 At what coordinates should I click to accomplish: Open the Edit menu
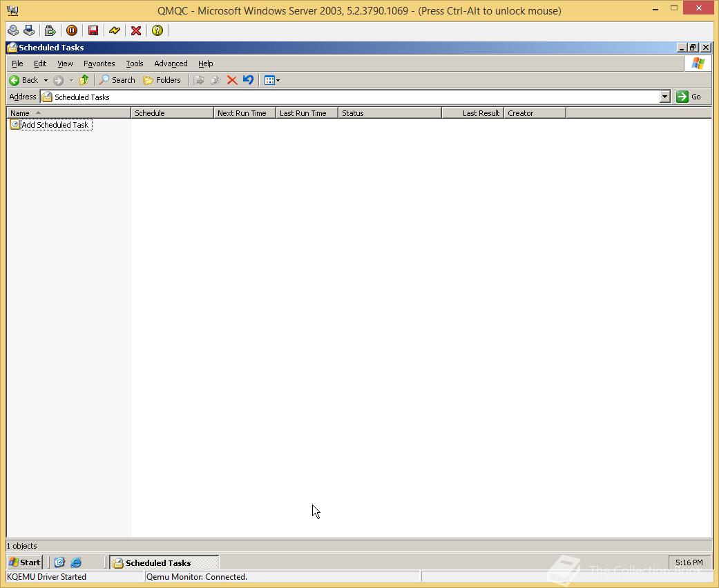point(40,63)
